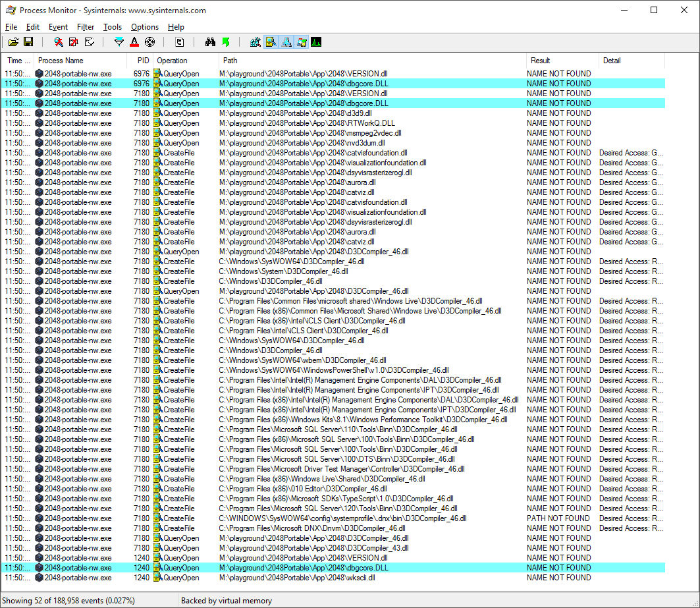This screenshot has height=608, width=700.
Task: Click the Open log file toolbar icon
Action: pyautogui.click(x=13, y=42)
